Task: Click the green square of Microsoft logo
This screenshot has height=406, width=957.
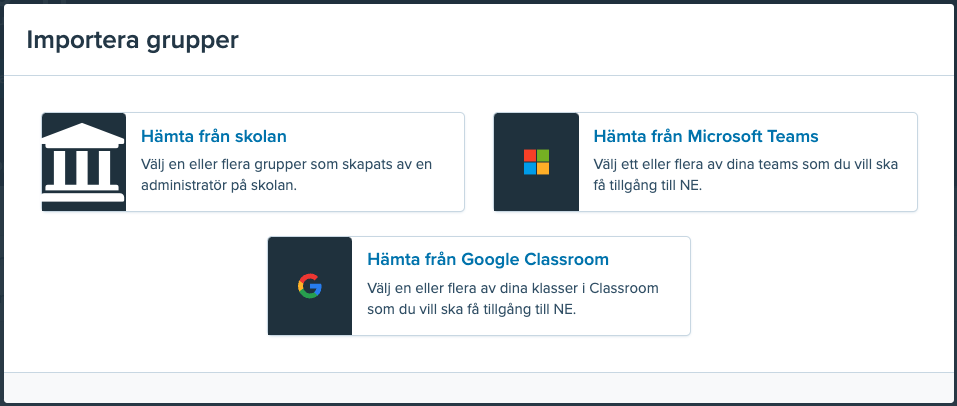Action: (543, 156)
